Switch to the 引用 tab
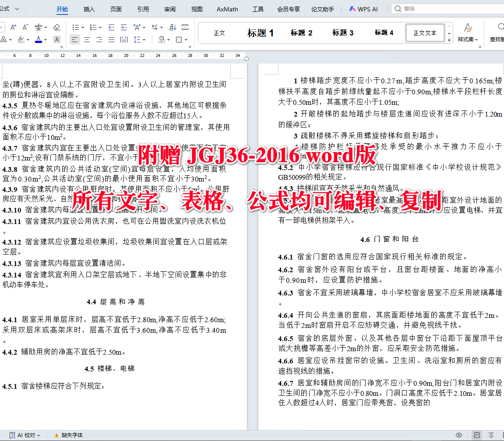This screenshot has width=504, height=441. coord(143,9)
